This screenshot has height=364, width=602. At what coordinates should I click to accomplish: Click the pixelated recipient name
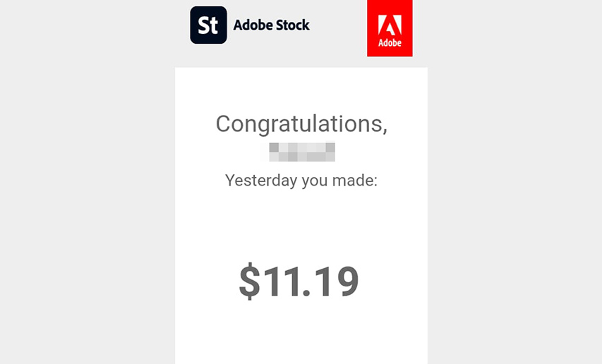click(301, 152)
